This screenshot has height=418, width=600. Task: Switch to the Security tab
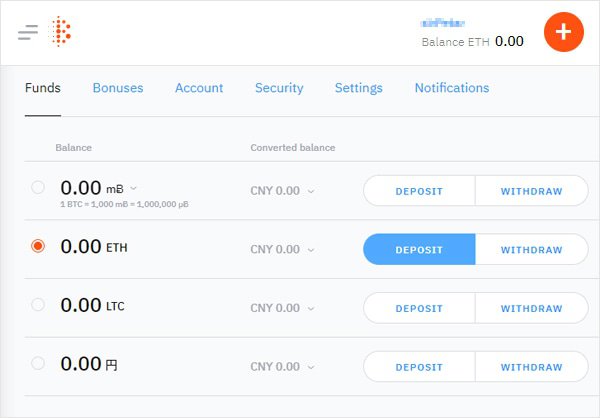pyautogui.click(x=279, y=88)
